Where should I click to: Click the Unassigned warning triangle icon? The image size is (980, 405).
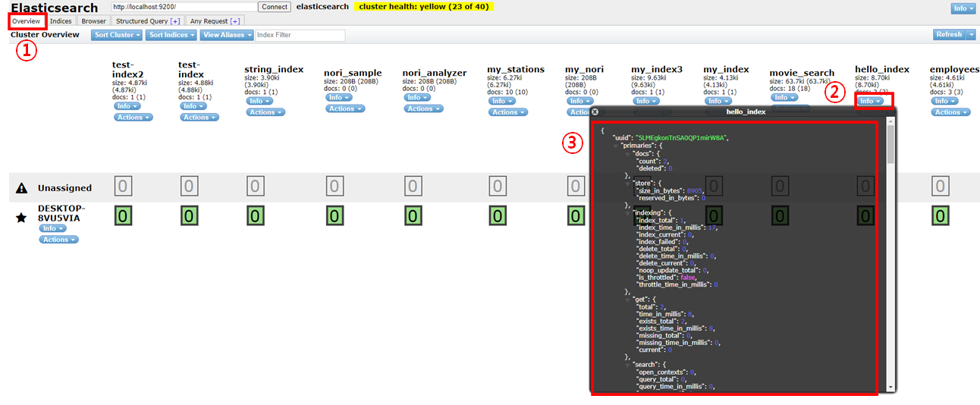coord(22,188)
